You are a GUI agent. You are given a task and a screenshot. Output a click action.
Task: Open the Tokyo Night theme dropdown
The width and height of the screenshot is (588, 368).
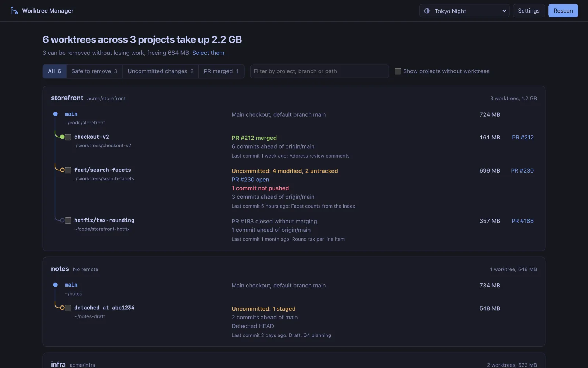(x=464, y=11)
